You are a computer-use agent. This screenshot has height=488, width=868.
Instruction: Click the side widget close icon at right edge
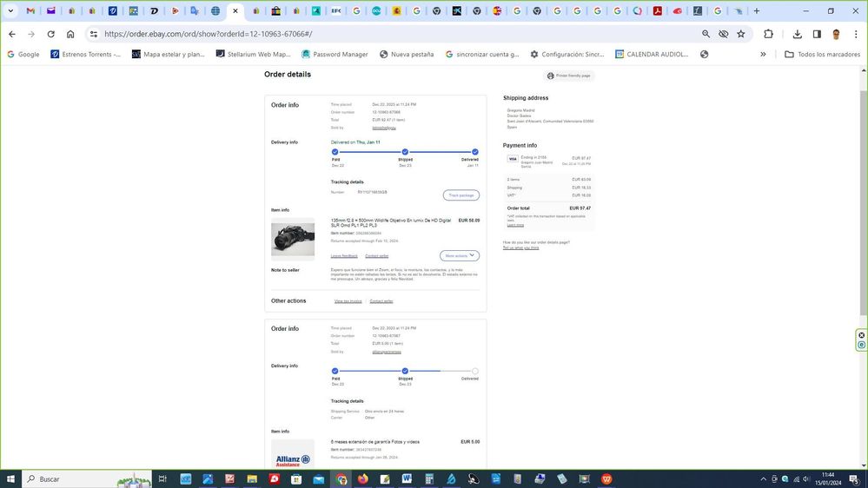(861, 335)
